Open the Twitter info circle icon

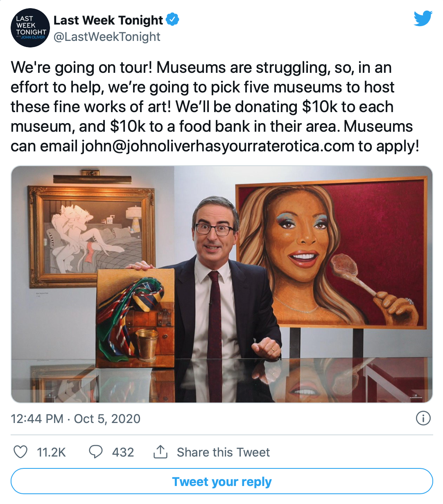click(423, 418)
